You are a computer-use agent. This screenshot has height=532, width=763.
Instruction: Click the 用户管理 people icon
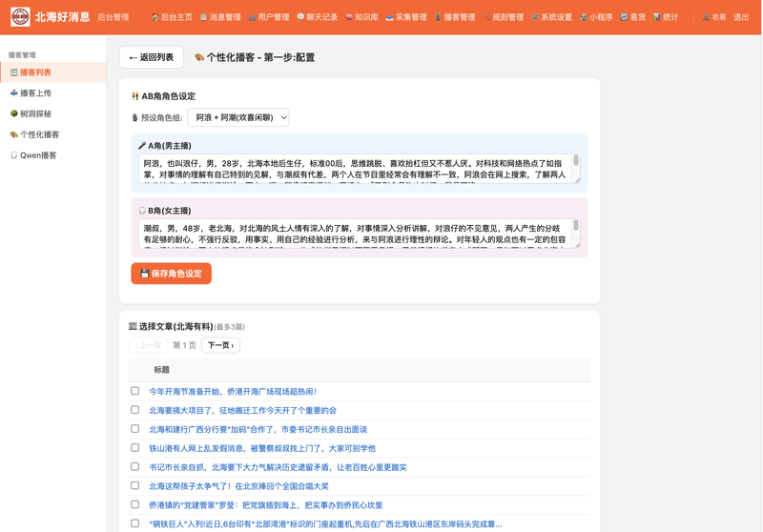pos(252,17)
